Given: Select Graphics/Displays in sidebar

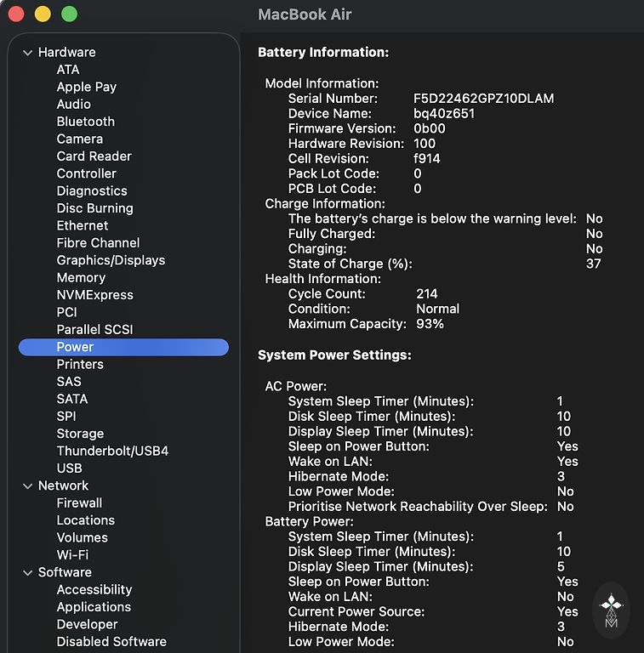Looking at the screenshot, I should [x=111, y=260].
